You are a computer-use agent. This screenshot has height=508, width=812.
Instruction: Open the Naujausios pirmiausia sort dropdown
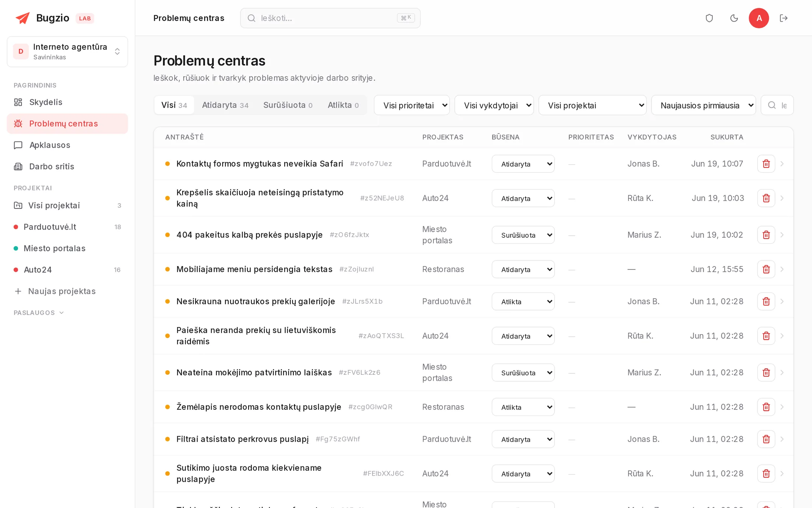click(x=703, y=105)
